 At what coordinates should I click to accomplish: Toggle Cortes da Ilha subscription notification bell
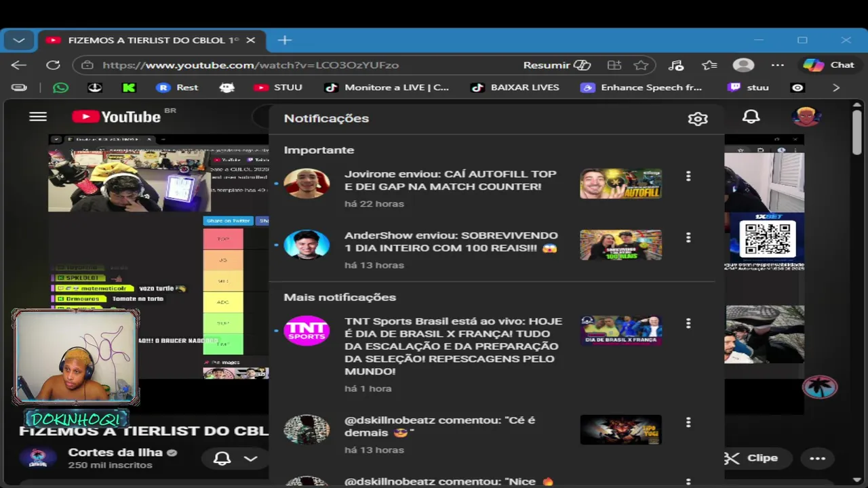coord(222,458)
